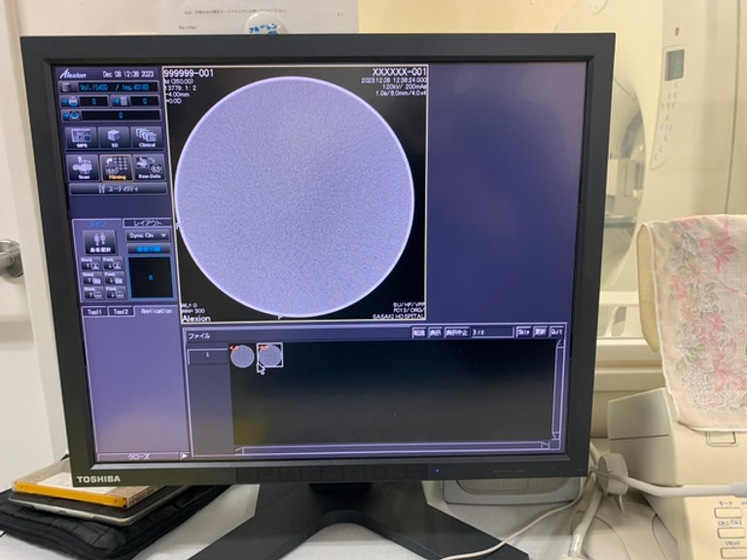Click the Skip button in file panel

coord(523,332)
